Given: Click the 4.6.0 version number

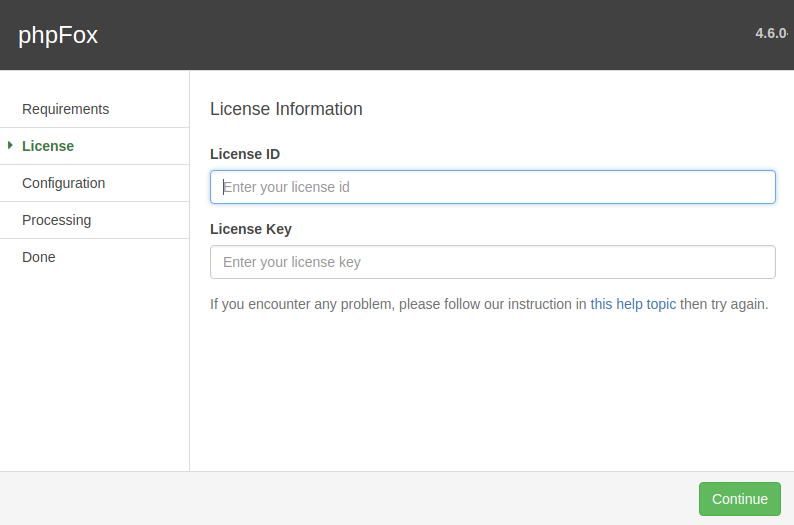Looking at the screenshot, I should coord(772,33).
